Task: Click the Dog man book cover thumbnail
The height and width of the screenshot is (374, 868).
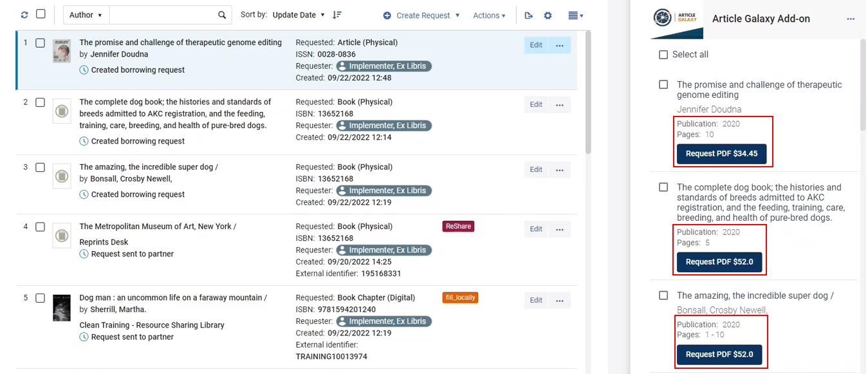Action: (x=61, y=308)
